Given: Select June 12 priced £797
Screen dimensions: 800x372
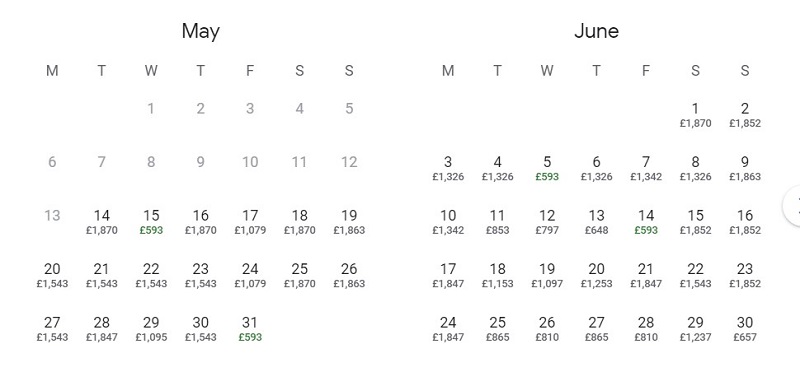Looking at the screenshot, I should point(547,222).
